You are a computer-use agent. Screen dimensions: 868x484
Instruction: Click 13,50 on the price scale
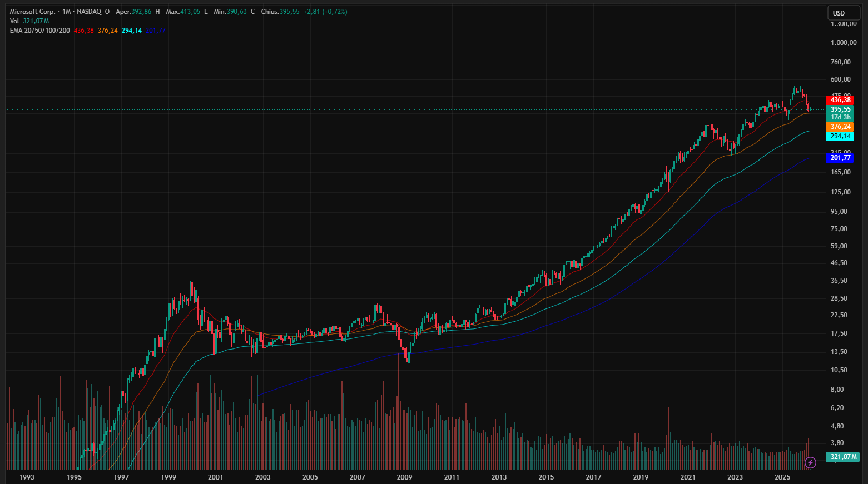click(x=839, y=352)
